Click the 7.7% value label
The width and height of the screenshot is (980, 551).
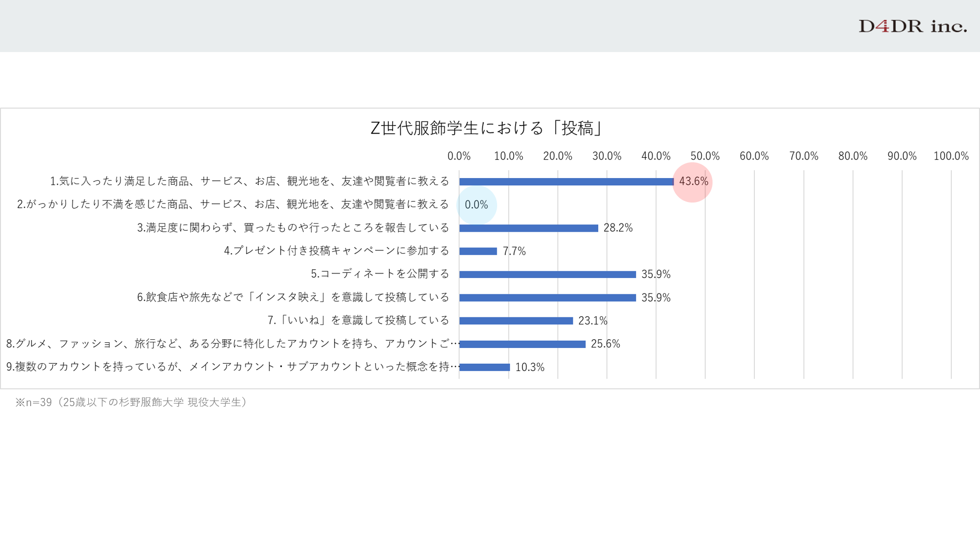(514, 252)
